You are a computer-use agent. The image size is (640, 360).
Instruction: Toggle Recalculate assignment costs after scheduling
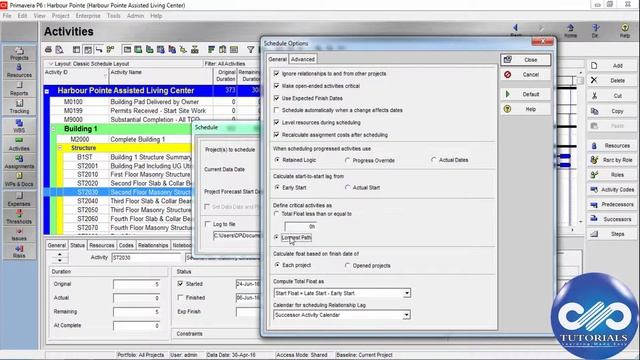click(x=276, y=135)
